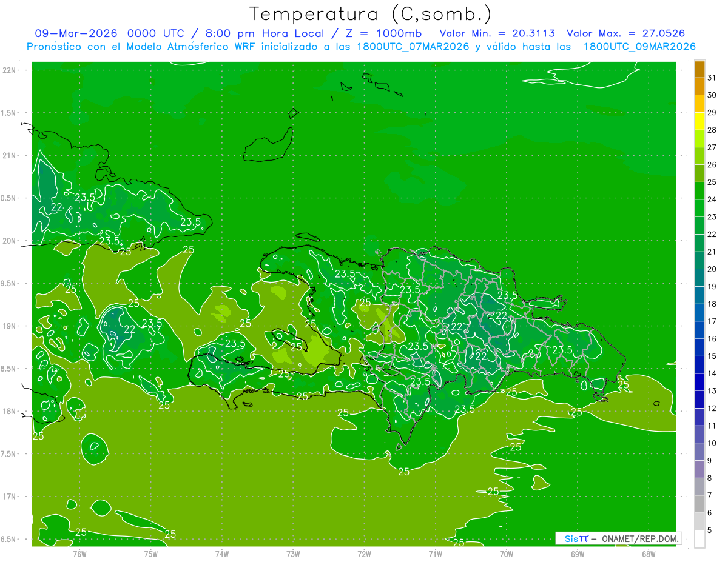Pick the lime swatch between legend values 27 and 28
This screenshot has width=728, height=562.
coord(699,138)
